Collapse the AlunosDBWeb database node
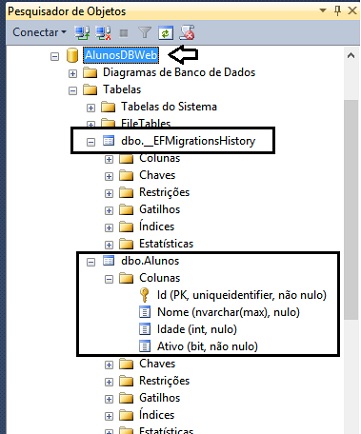Viewport: 361px width, 434px height. pos(54,56)
